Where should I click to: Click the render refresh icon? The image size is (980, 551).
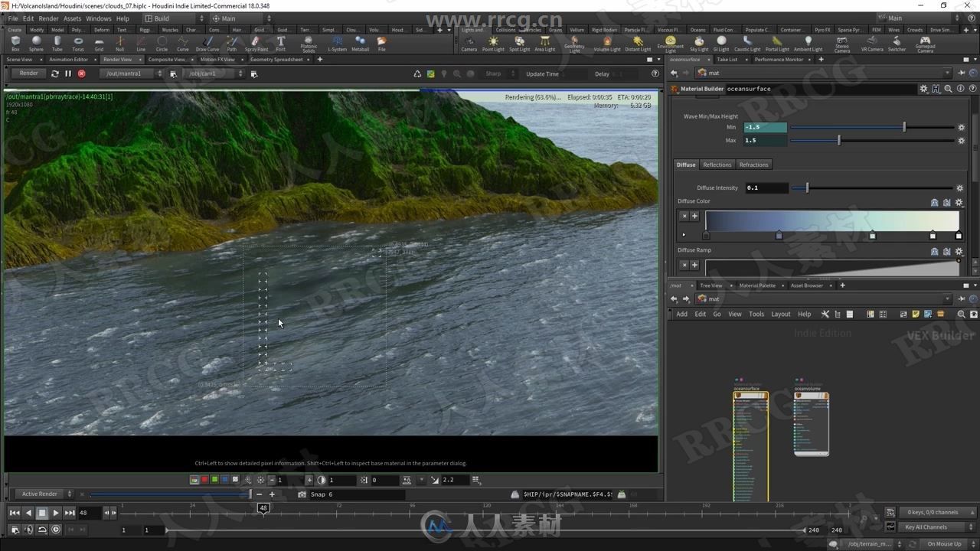(x=54, y=73)
